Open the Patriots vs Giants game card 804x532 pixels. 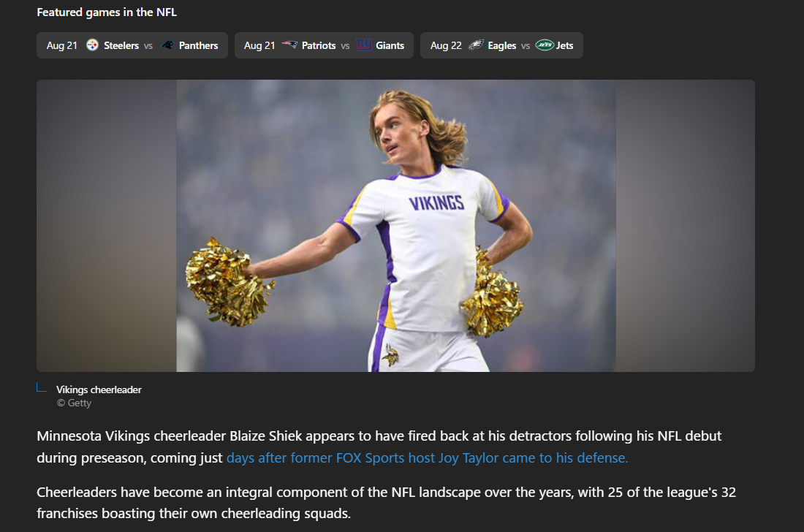point(324,45)
